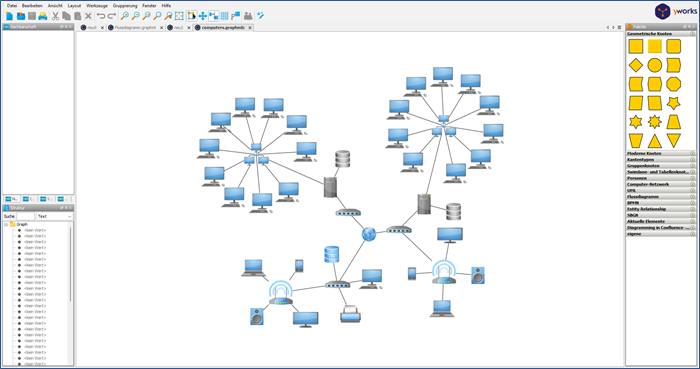This screenshot has height=369, width=700.
Task: Open the Werkzeuge menu
Action: coord(97,5)
